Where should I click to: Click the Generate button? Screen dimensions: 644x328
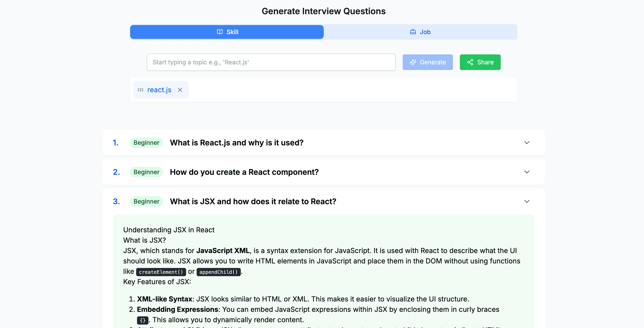[x=428, y=62]
